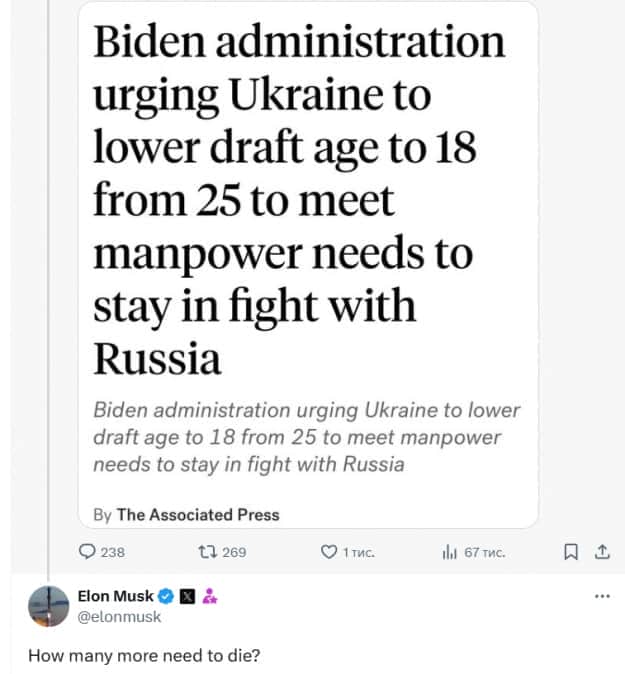Open the view analytics bar chart icon
Screen dimensions: 625x674
click(x=449, y=551)
